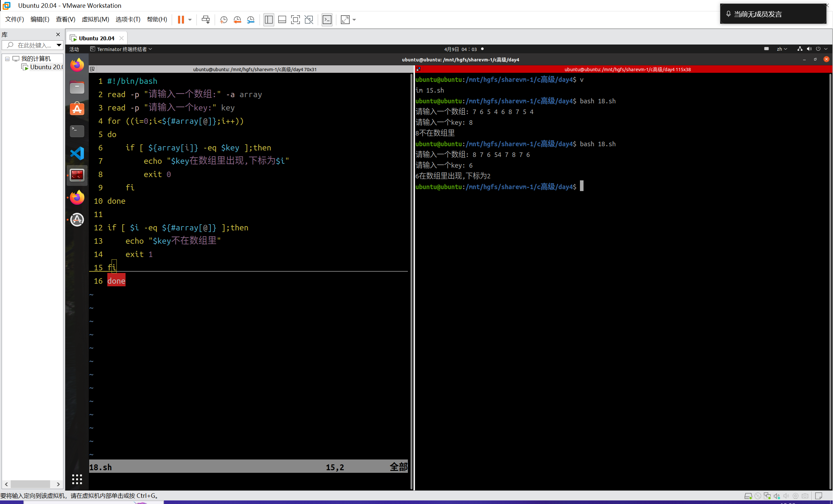
Task: Open the library search dropdown arrow
Action: coord(59,45)
